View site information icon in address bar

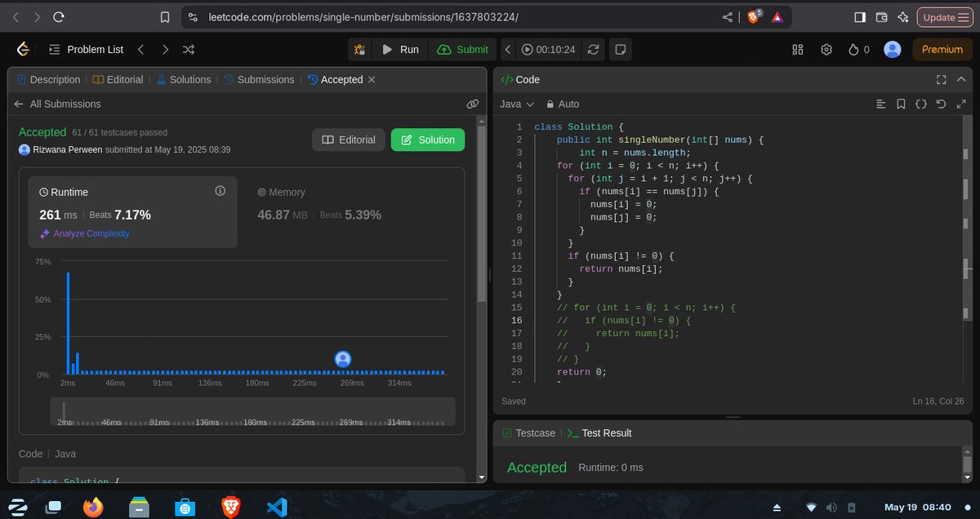tap(193, 16)
